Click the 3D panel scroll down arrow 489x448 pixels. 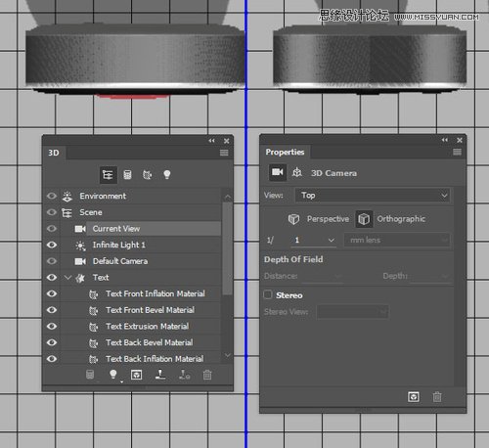[228, 355]
